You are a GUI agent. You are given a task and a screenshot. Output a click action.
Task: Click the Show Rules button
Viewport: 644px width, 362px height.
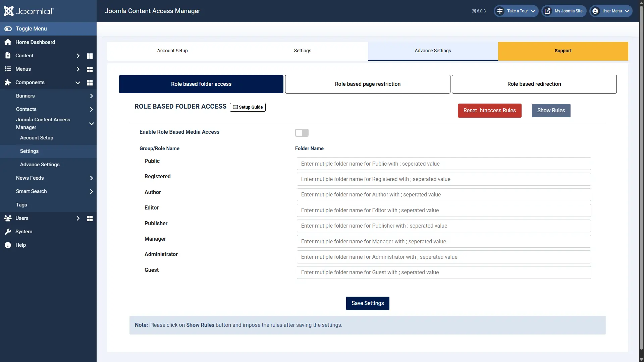[551, 111]
